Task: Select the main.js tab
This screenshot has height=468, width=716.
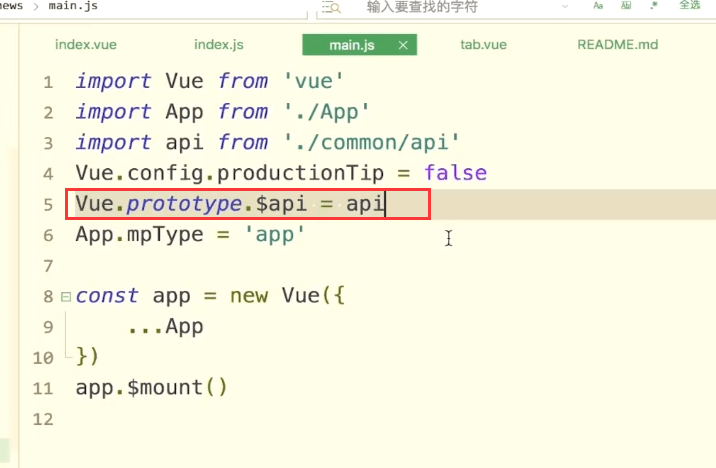Action: 352,45
